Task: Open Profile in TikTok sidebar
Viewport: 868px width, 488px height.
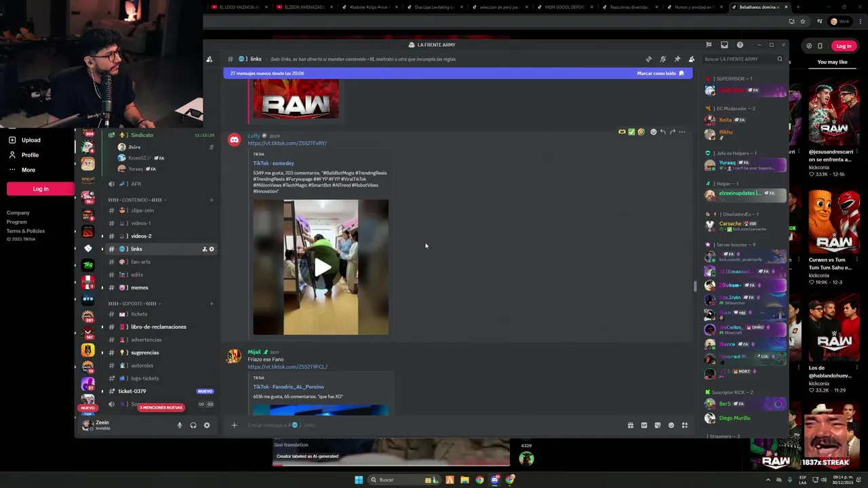Action: tap(24, 155)
